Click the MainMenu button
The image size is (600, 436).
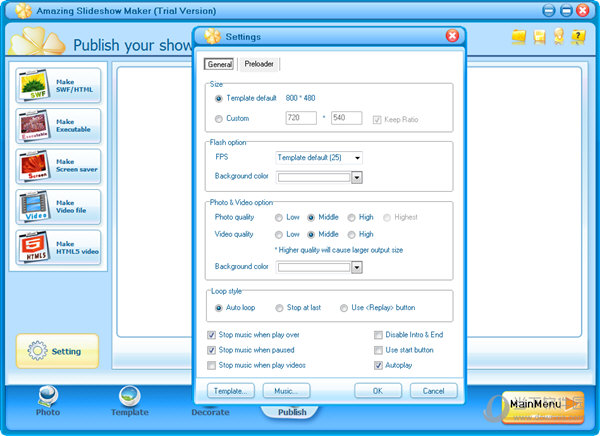[x=543, y=407]
